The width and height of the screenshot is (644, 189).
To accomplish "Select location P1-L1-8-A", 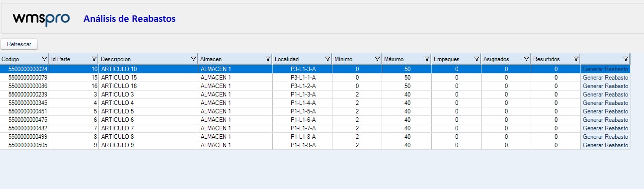I will coord(302,137).
